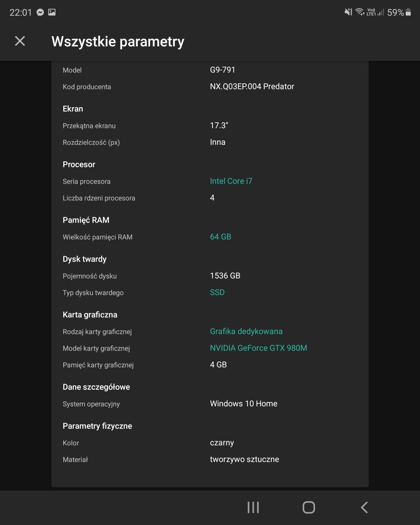Screen dimensions: 420x525
Task: Select the 17.3" screen diagonal value
Action: (219, 125)
